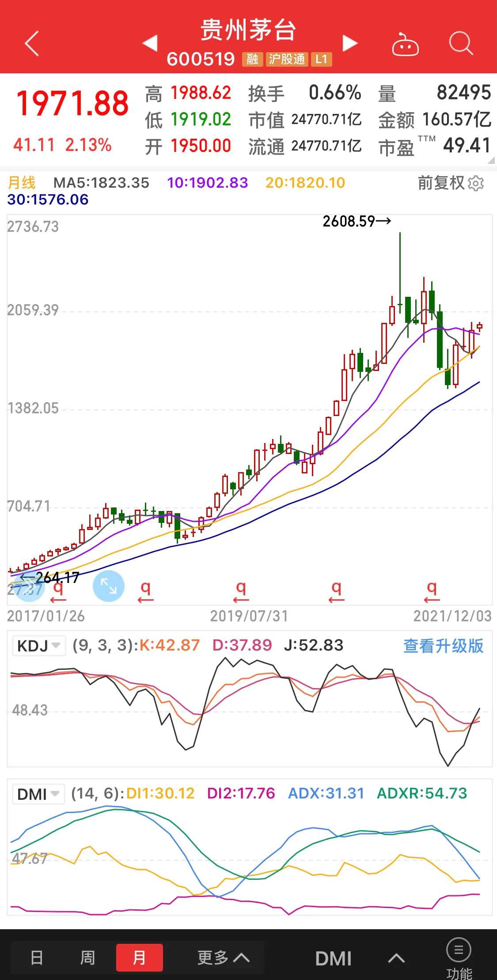This screenshot has height=980, width=497.
Task: Tap the DI1:30.12 value
Action: coord(160,793)
